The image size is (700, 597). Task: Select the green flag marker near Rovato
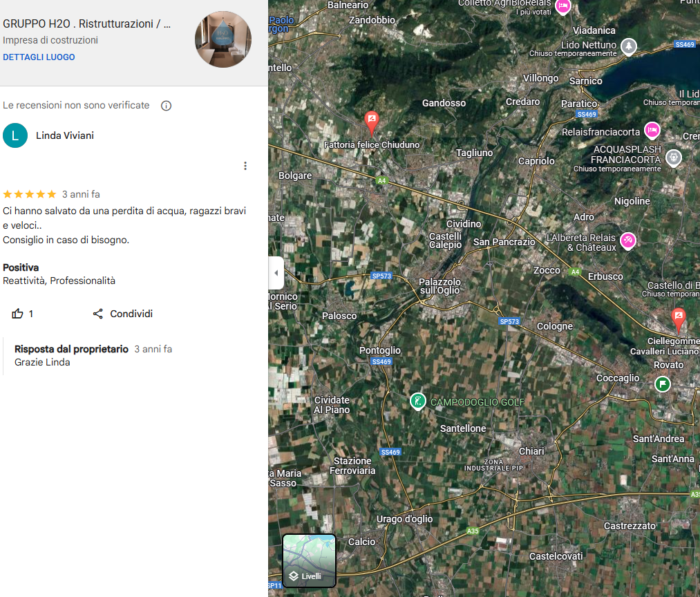(663, 383)
